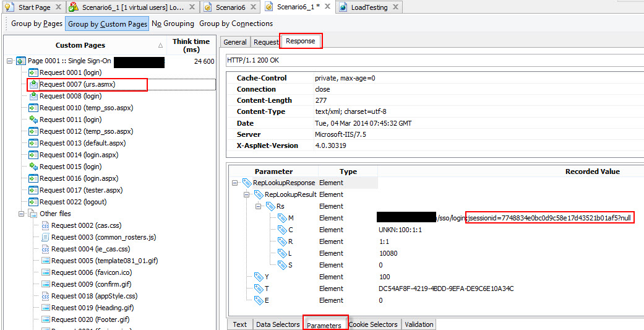Viewport: 644px width, 330px height.
Task: Switch to the Response tab
Action: pos(301,41)
